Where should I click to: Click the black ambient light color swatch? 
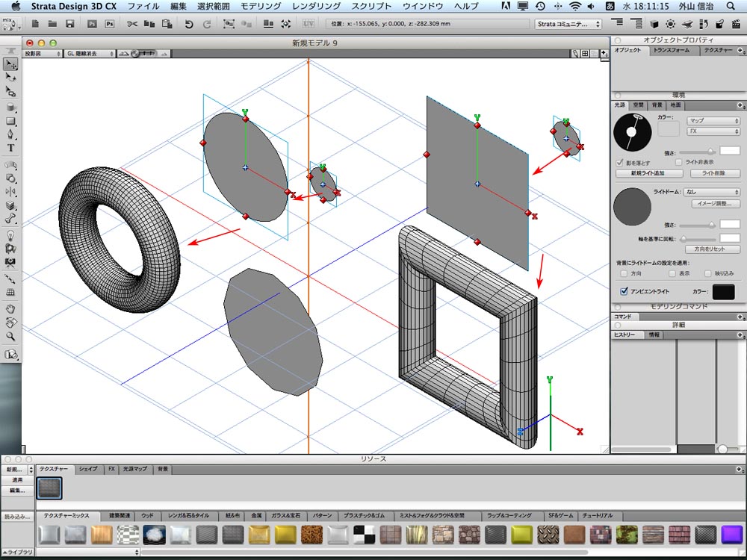tap(723, 291)
